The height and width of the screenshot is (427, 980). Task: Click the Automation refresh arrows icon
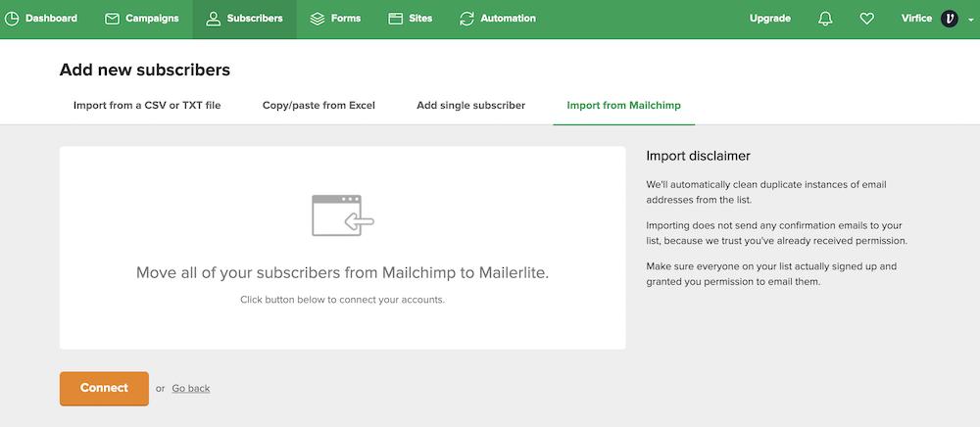466,19
